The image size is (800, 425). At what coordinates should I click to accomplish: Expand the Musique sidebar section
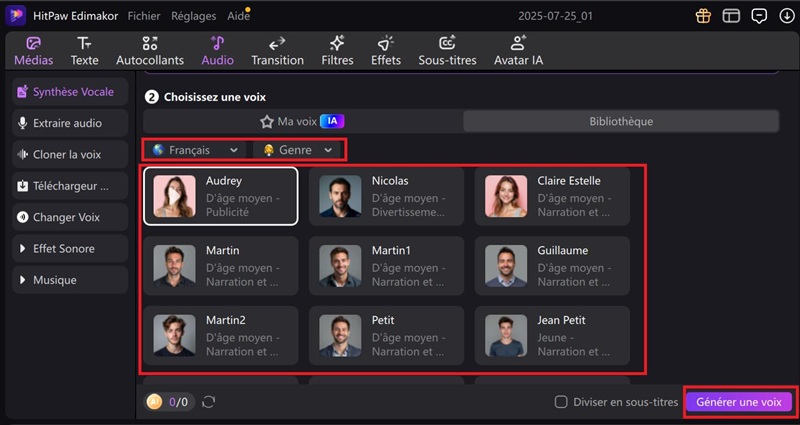(x=70, y=280)
